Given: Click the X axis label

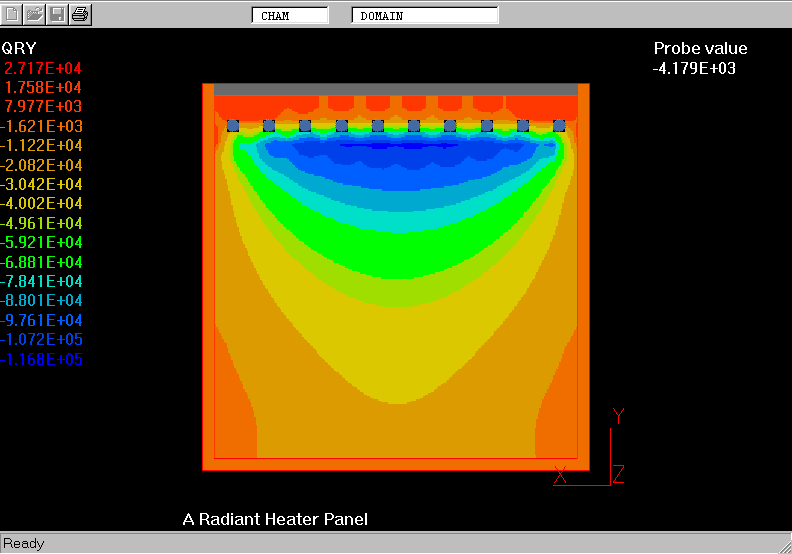Looking at the screenshot, I should 560,476.
